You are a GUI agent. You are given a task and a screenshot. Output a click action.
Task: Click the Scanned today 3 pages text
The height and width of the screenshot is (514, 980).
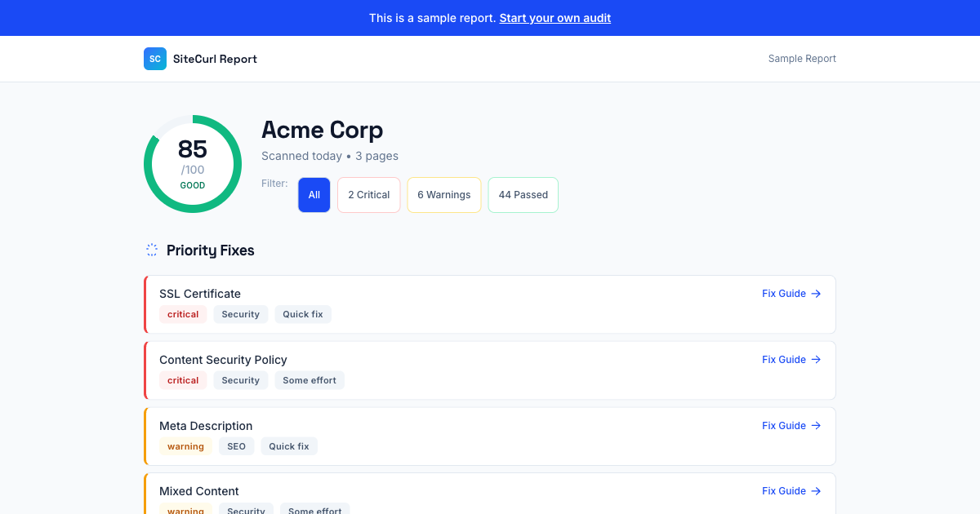click(330, 156)
